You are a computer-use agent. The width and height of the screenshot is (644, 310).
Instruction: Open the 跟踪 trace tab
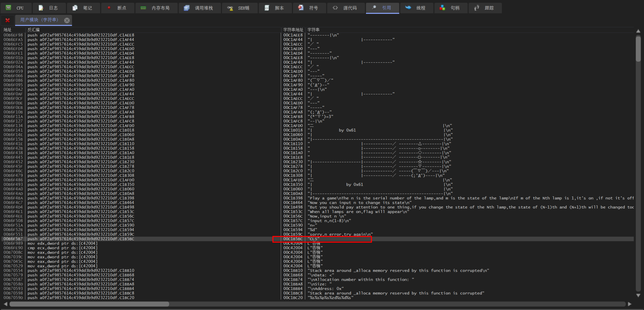pyautogui.click(x=489, y=8)
